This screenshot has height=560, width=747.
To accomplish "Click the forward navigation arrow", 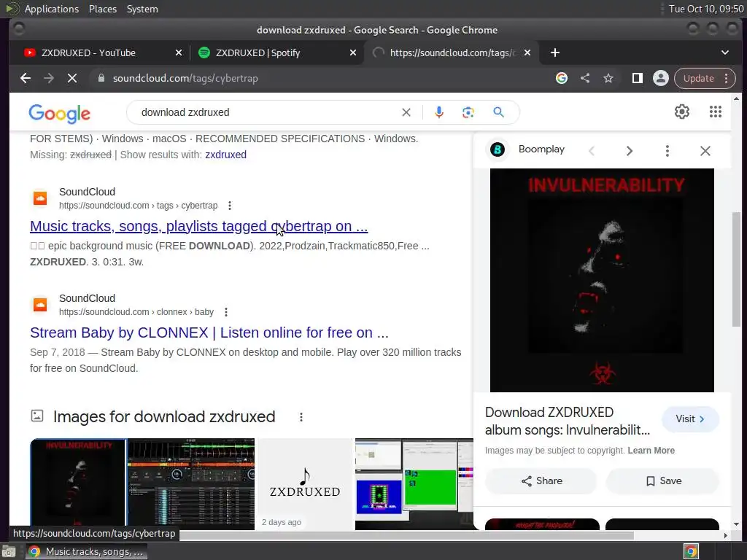I will point(49,78).
